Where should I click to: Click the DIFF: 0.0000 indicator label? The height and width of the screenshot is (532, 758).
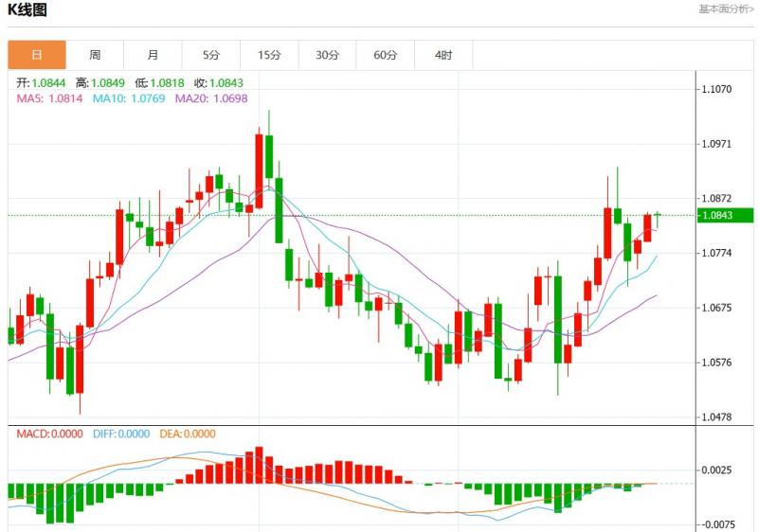121,434
